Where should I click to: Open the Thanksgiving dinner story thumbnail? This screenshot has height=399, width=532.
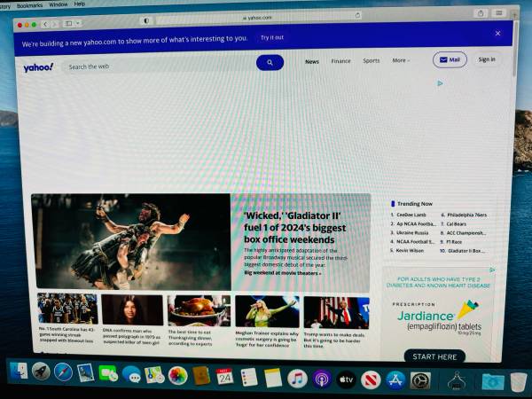pos(199,310)
